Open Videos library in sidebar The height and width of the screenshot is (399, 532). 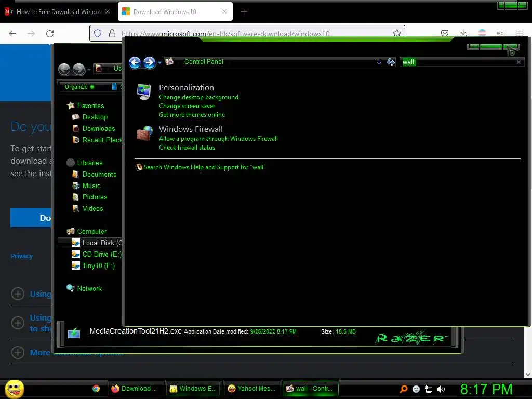(x=92, y=209)
